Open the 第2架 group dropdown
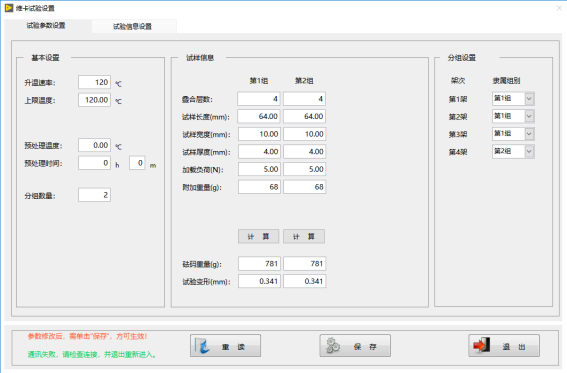567x373 pixels. tap(513, 116)
